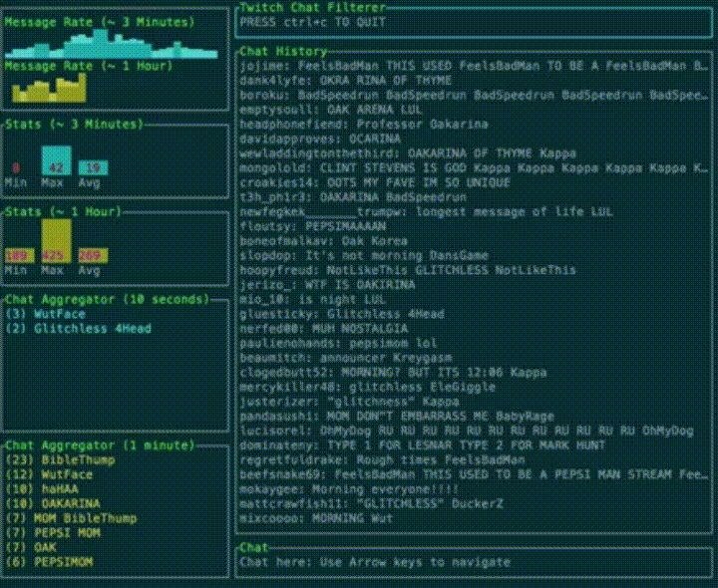Click clogedbutt52's 'MORNING? BUT ITS 12:06' message
The height and width of the screenshot is (588, 718).
coord(393,373)
